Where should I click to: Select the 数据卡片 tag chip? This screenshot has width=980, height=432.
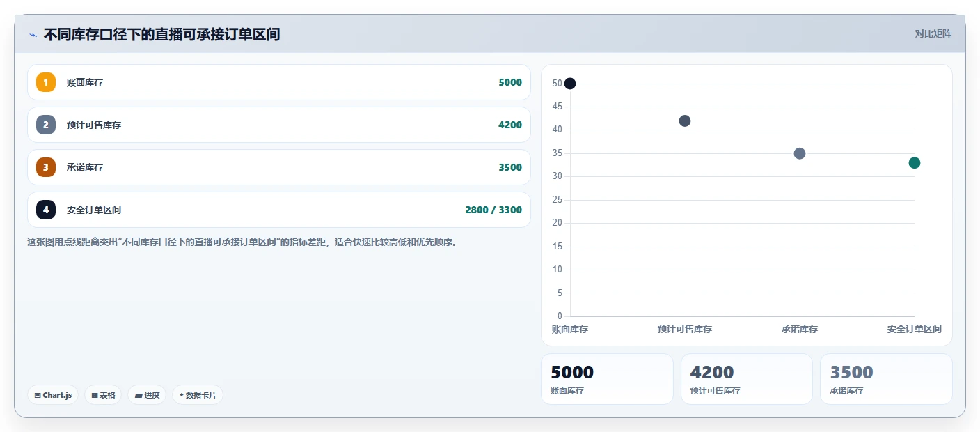(x=198, y=395)
